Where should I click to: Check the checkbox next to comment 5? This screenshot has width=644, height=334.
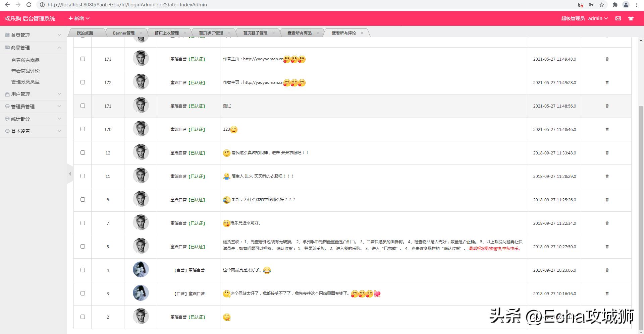(x=83, y=246)
